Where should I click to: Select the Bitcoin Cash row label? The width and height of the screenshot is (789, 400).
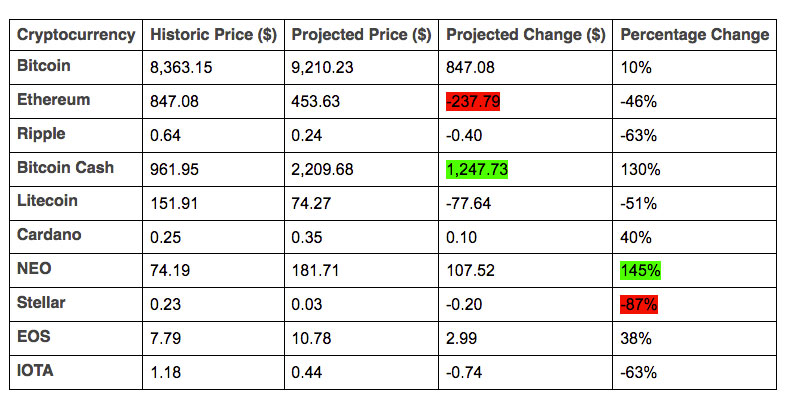click(x=66, y=168)
